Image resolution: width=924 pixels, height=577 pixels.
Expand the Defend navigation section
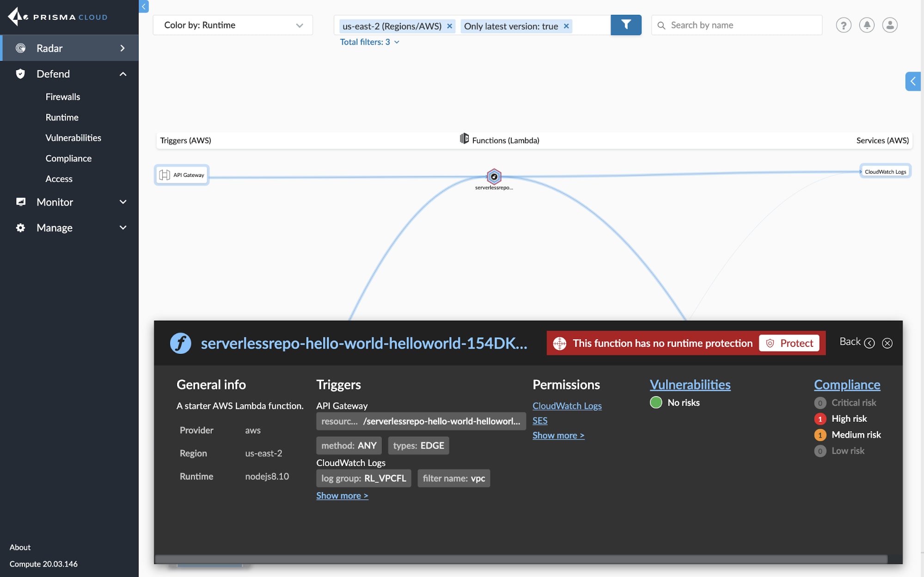[x=123, y=74]
